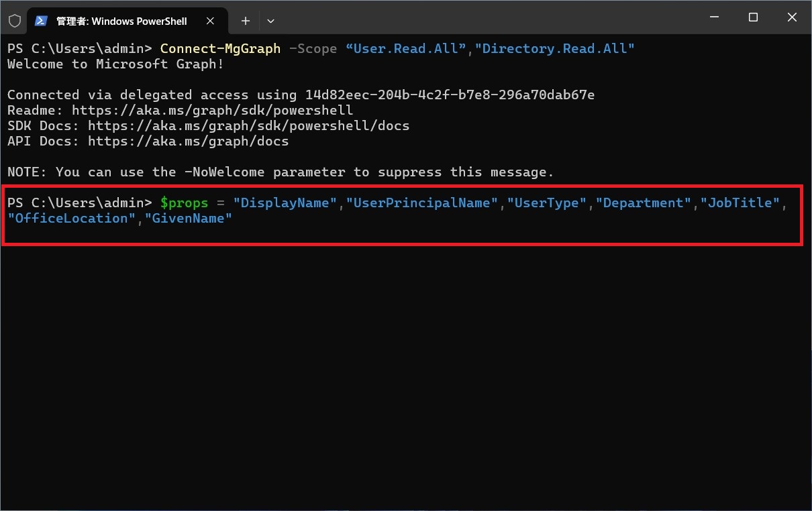Click the "DisplayName" string

click(285, 203)
